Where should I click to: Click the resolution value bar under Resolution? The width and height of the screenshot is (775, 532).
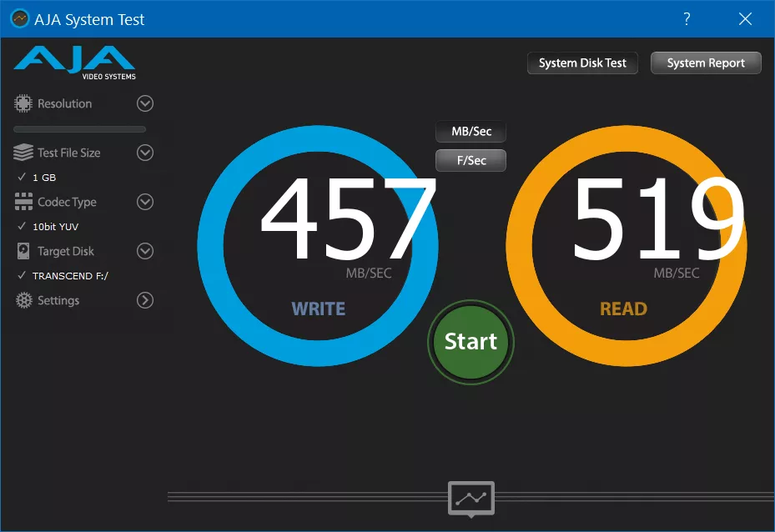79,129
